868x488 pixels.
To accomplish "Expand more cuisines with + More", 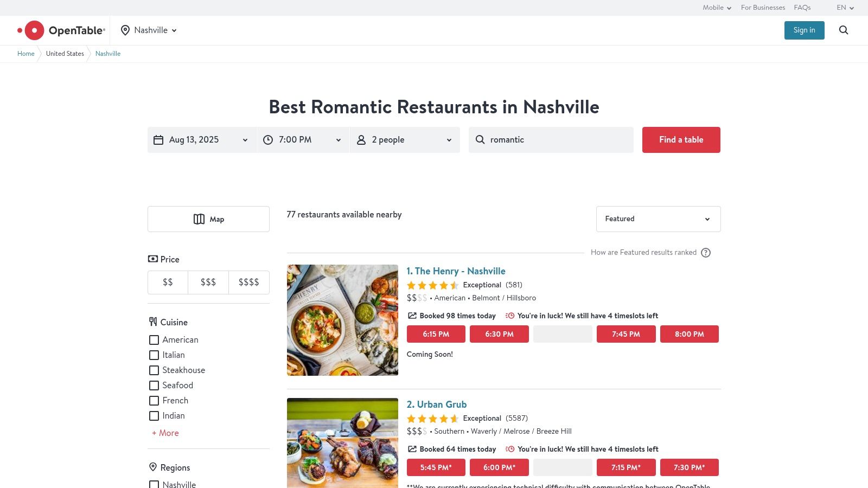I will click(x=165, y=433).
